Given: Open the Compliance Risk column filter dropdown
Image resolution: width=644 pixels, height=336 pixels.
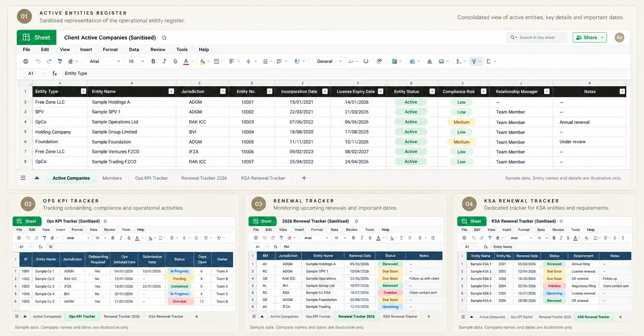Looking at the screenshot, I should coord(483,91).
